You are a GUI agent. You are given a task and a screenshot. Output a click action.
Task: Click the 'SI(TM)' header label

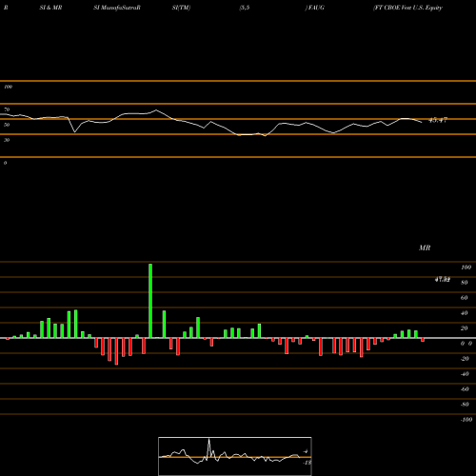[x=181, y=8]
